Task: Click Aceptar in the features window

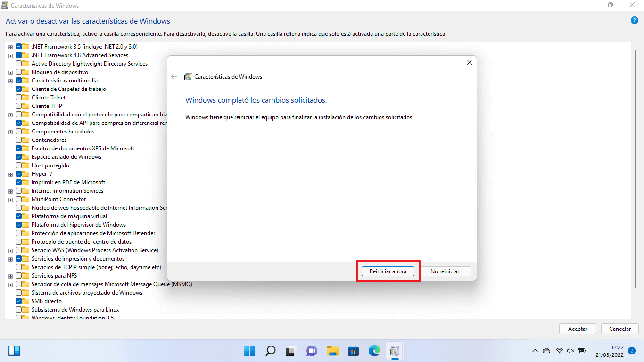Action: 578,329
